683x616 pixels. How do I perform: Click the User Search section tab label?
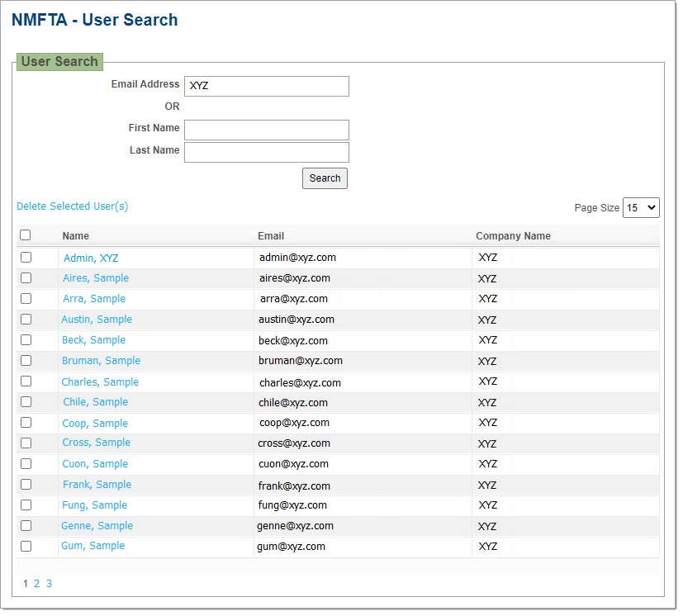click(59, 62)
